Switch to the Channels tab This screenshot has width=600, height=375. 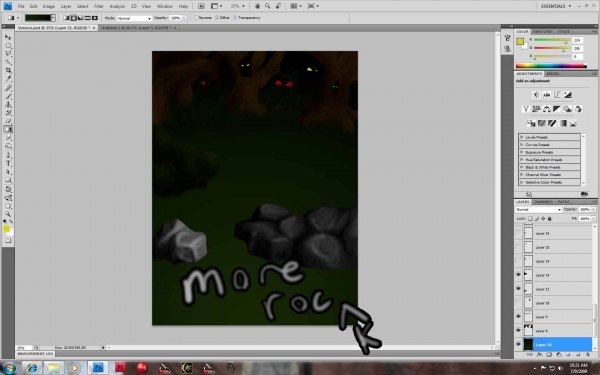pyautogui.click(x=543, y=202)
